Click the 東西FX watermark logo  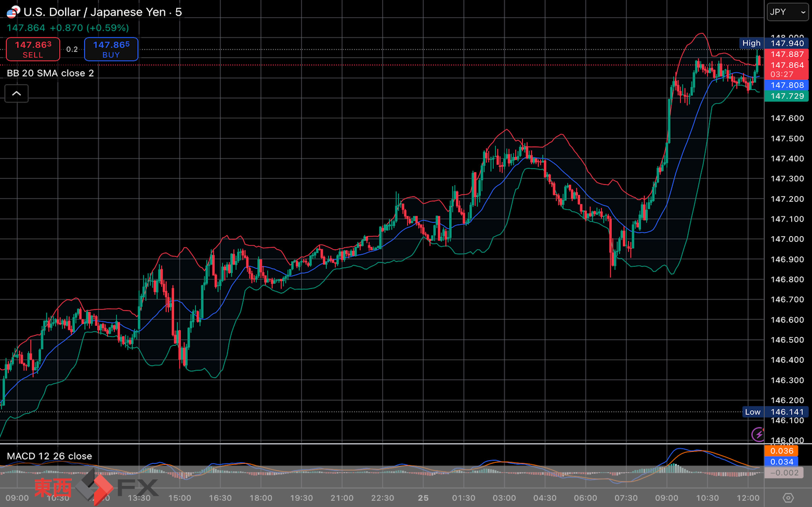(96, 487)
